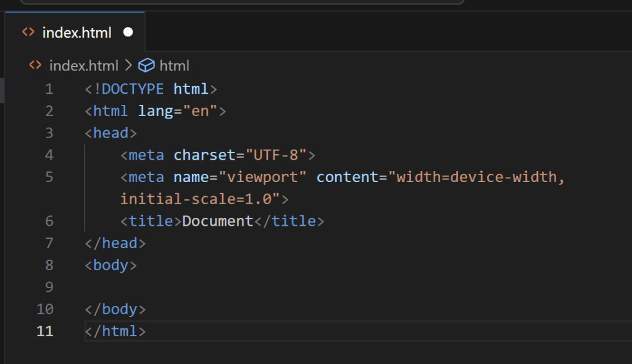Click line number 3 beside head tag
This screenshot has height=364, width=632.
(49, 133)
